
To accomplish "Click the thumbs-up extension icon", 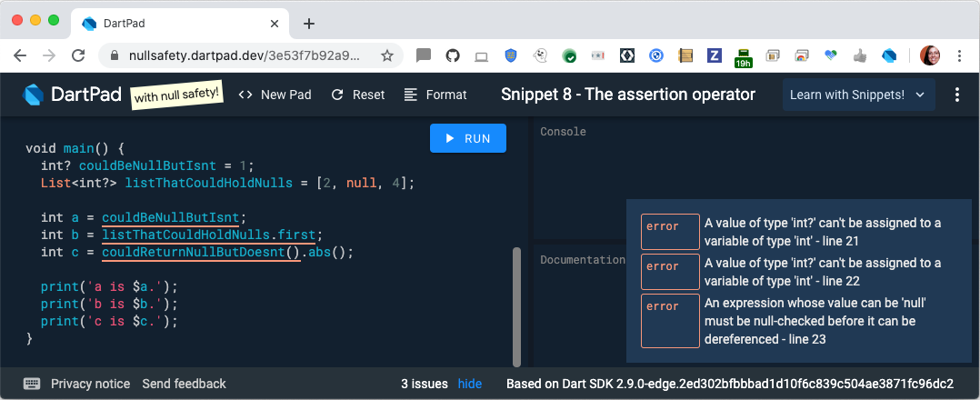I will point(859,55).
